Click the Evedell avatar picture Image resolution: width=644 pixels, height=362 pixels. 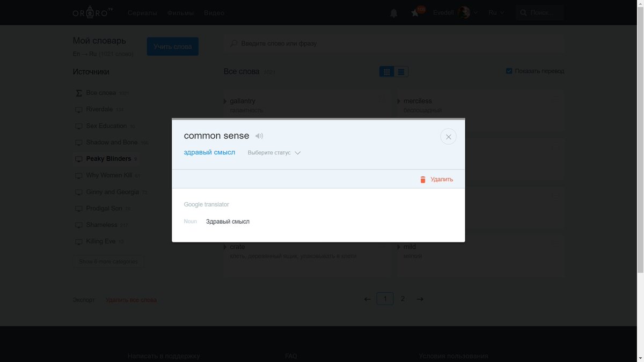[x=464, y=12]
